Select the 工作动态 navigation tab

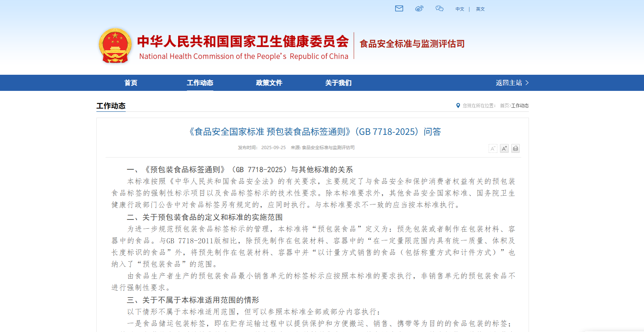(200, 83)
